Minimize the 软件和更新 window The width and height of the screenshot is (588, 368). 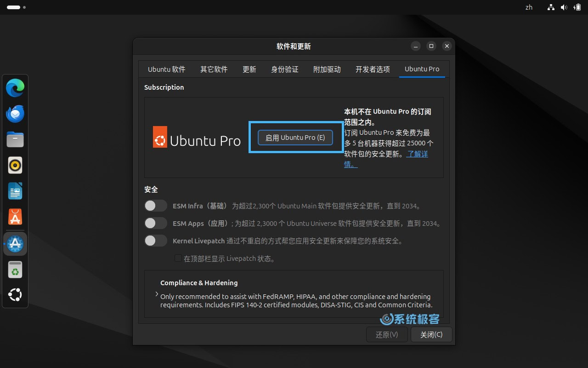416,46
